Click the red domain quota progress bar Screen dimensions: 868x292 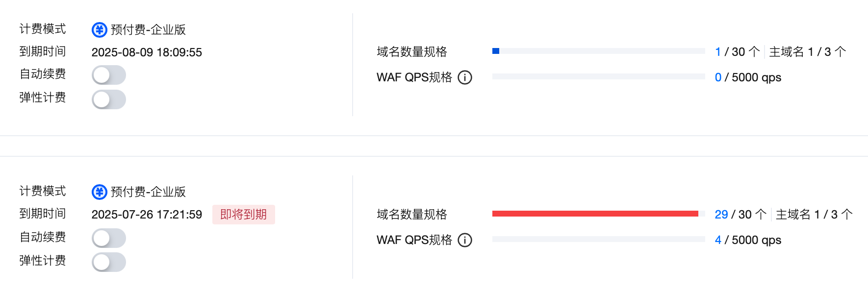coord(595,214)
